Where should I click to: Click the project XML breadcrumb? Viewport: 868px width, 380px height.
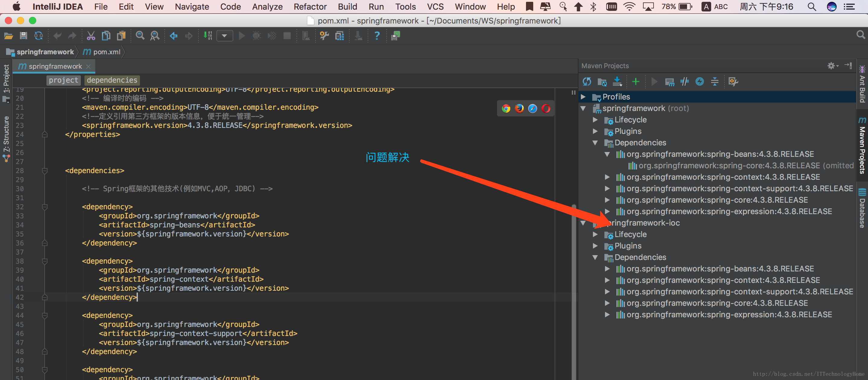coord(63,80)
